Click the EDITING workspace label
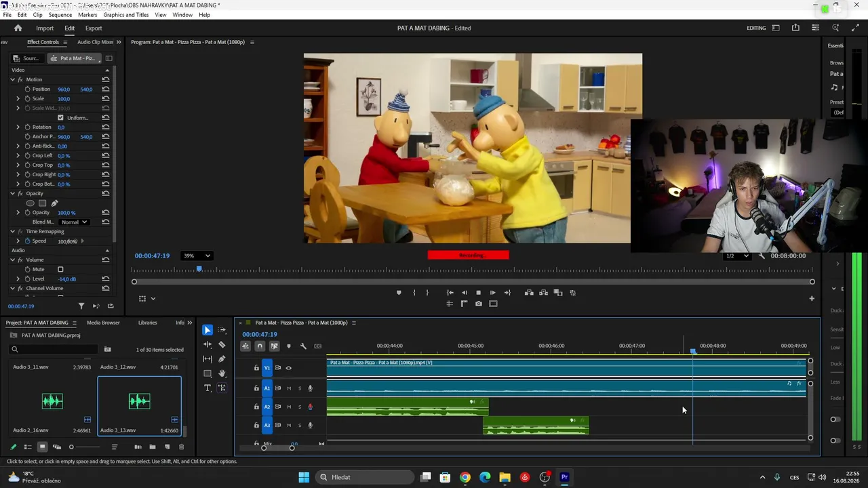Viewport: 868px width, 488px height. (756, 28)
